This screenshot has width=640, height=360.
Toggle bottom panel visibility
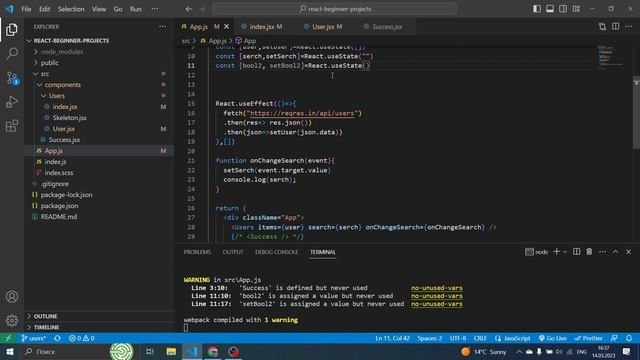[550, 9]
